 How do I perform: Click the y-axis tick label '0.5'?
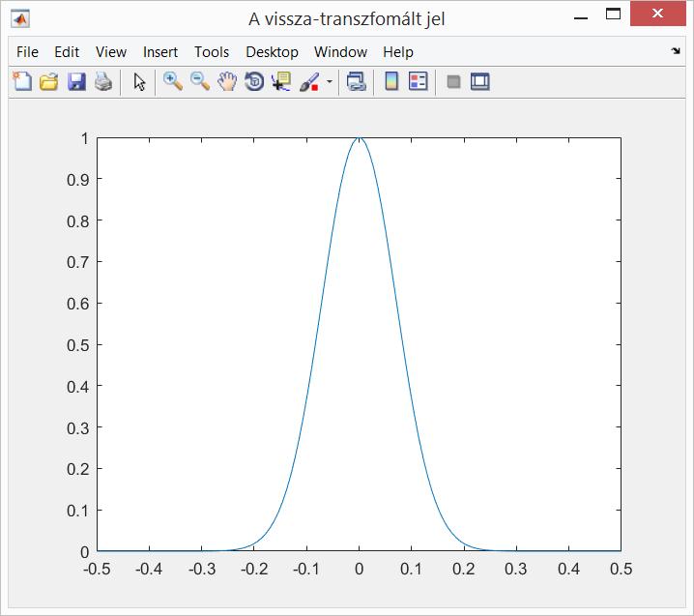point(78,345)
